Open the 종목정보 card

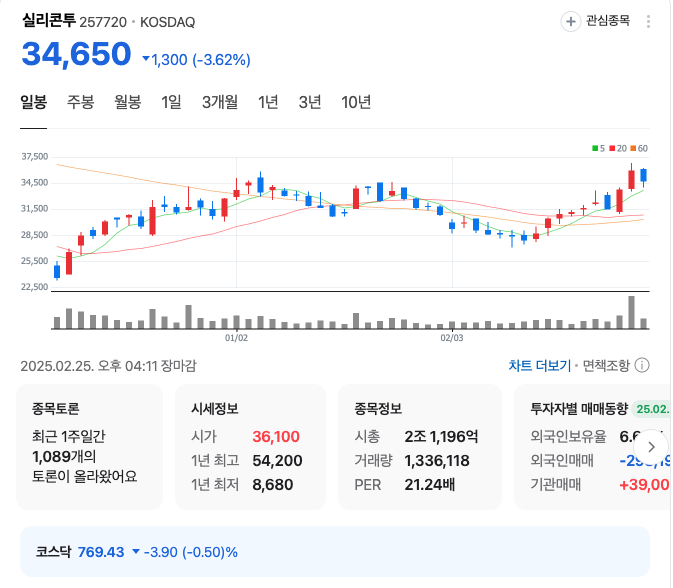pos(420,447)
